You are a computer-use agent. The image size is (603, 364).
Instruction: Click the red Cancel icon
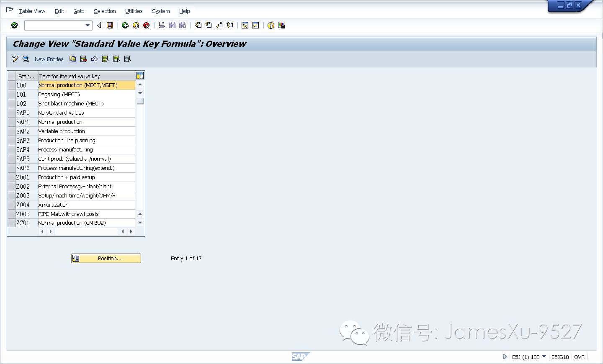147,26
